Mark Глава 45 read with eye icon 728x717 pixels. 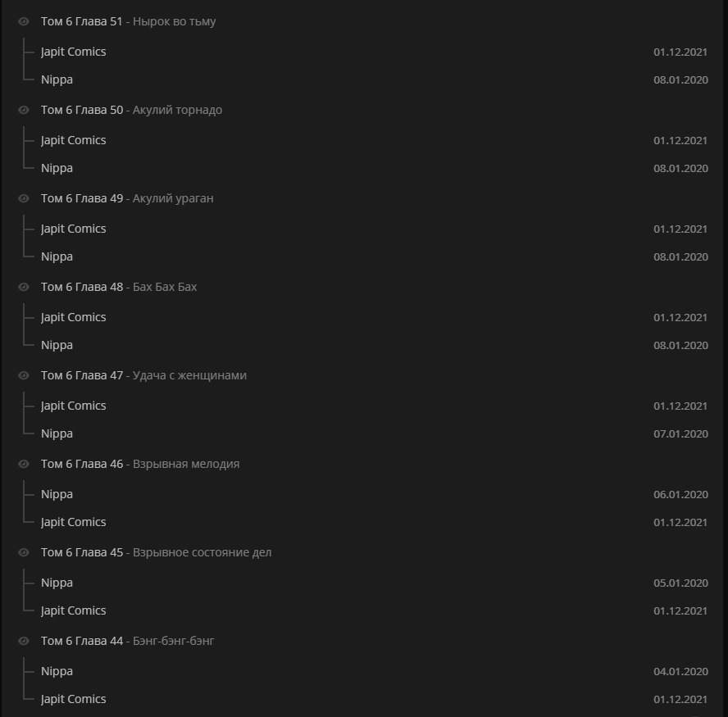tap(24, 553)
